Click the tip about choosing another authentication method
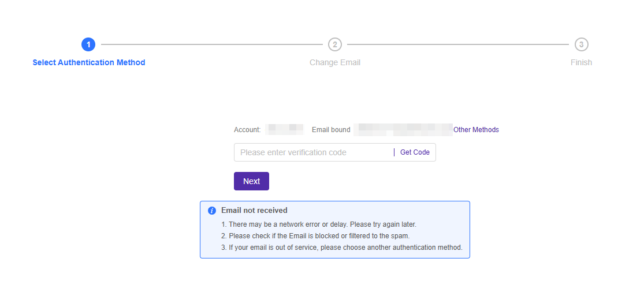Viewport: 644px width, 296px height. click(x=342, y=248)
